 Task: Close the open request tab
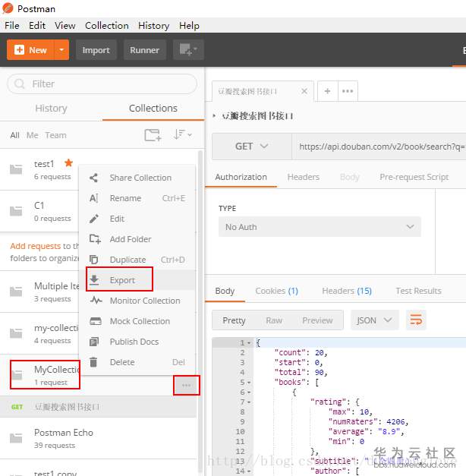[x=304, y=91]
